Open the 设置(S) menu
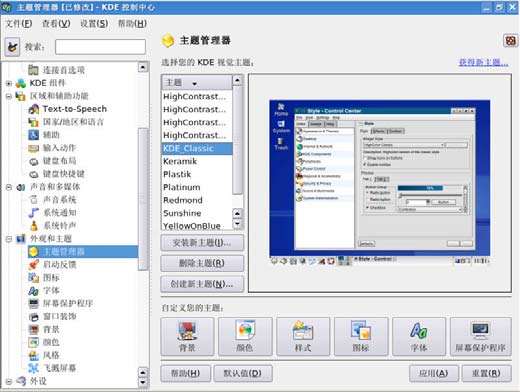The height and width of the screenshot is (392, 520). tap(94, 23)
